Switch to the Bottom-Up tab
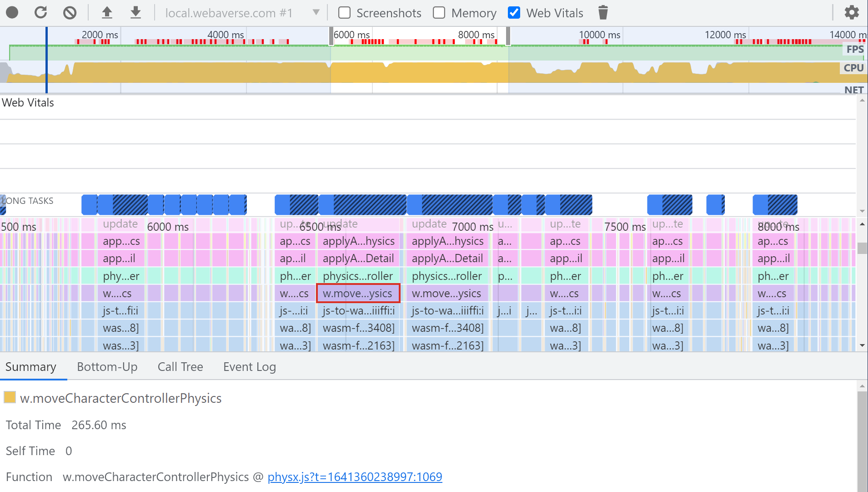Image resolution: width=868 pixels, height=492 pixels. pos(107,367)
